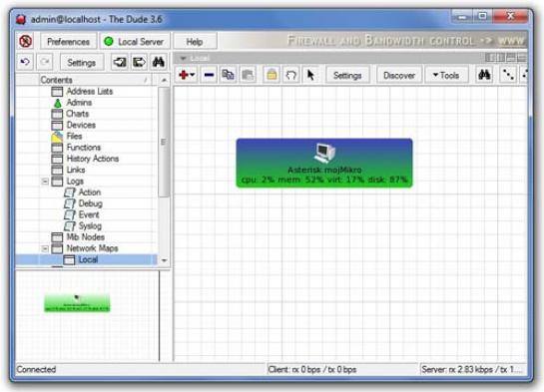Screen dimensions: 544x392
Task: Click the binoculars search icon in left toolbar
Action: [159, 62]
